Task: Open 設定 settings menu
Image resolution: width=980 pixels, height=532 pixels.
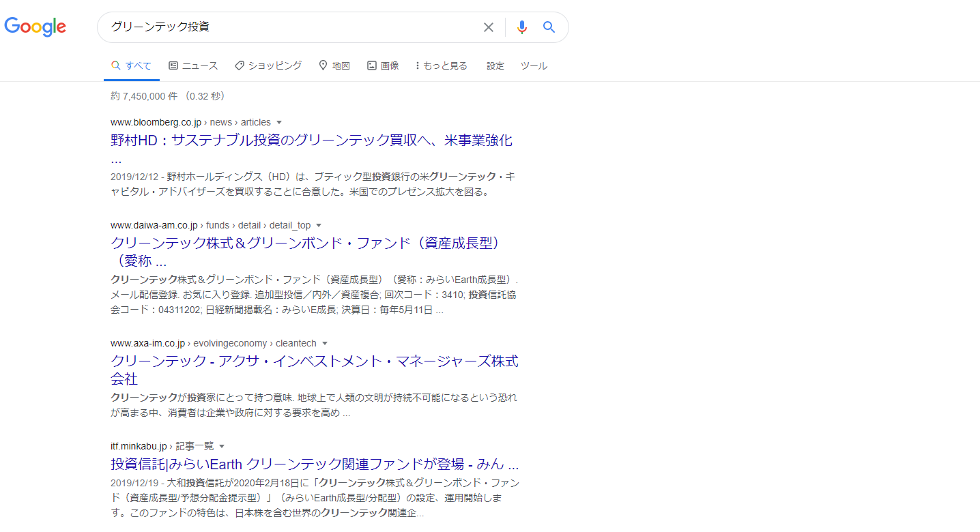Action: click(x=495, y=66)
